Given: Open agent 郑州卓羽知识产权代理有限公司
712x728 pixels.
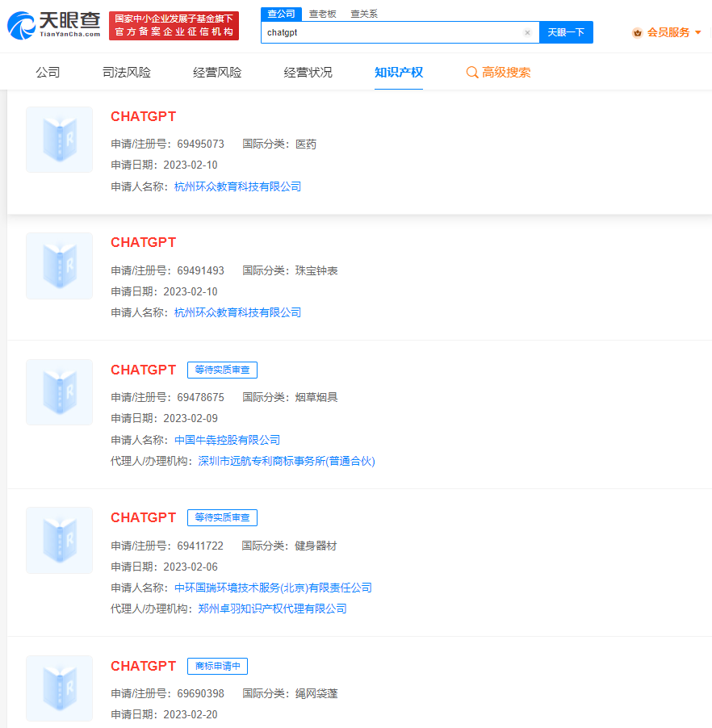Looking at the screenshot, I should tap(273, 609).
